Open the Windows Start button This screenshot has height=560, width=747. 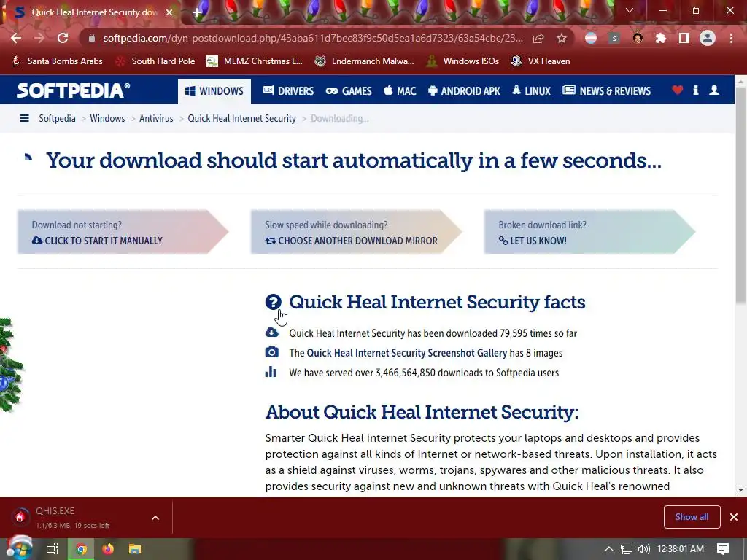click(x=19, y=548)
